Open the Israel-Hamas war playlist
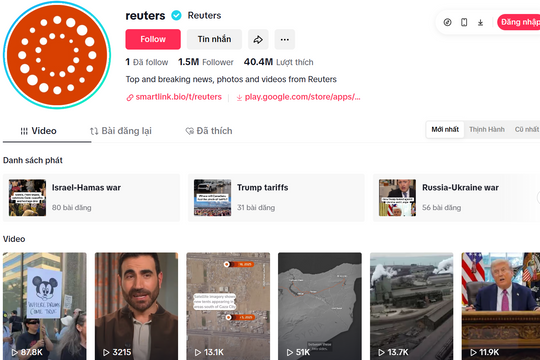This screenshot has height=360, width=540. click(x=91, y=198)
